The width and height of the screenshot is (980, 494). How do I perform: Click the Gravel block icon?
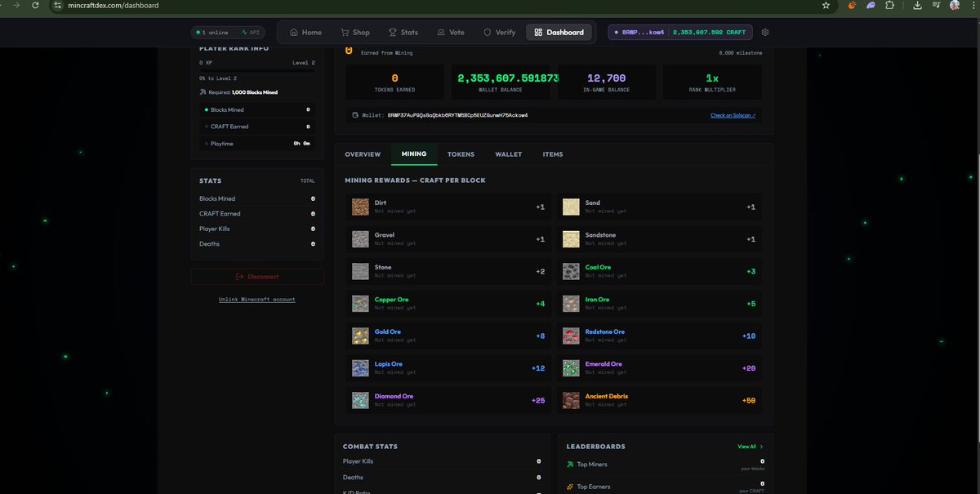tap(360, 239)
